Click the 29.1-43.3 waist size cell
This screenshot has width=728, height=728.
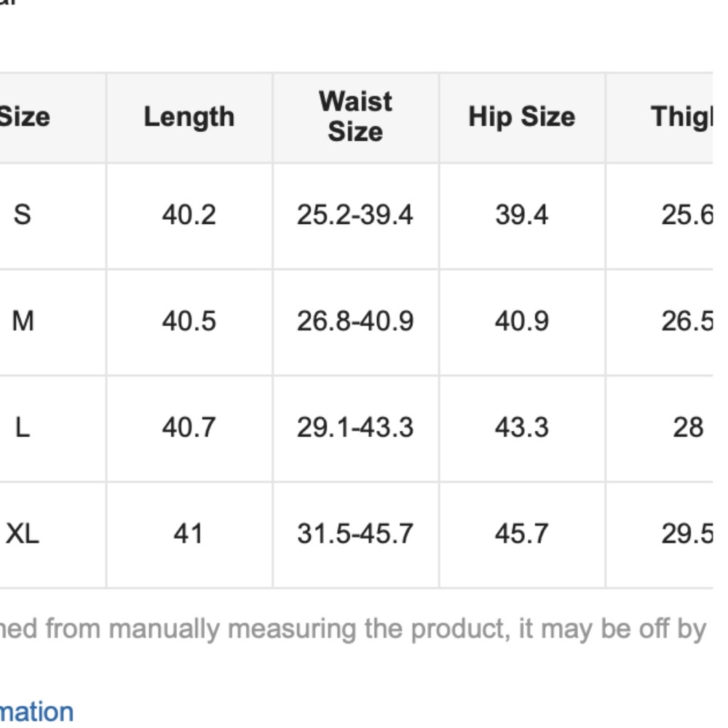355,427
